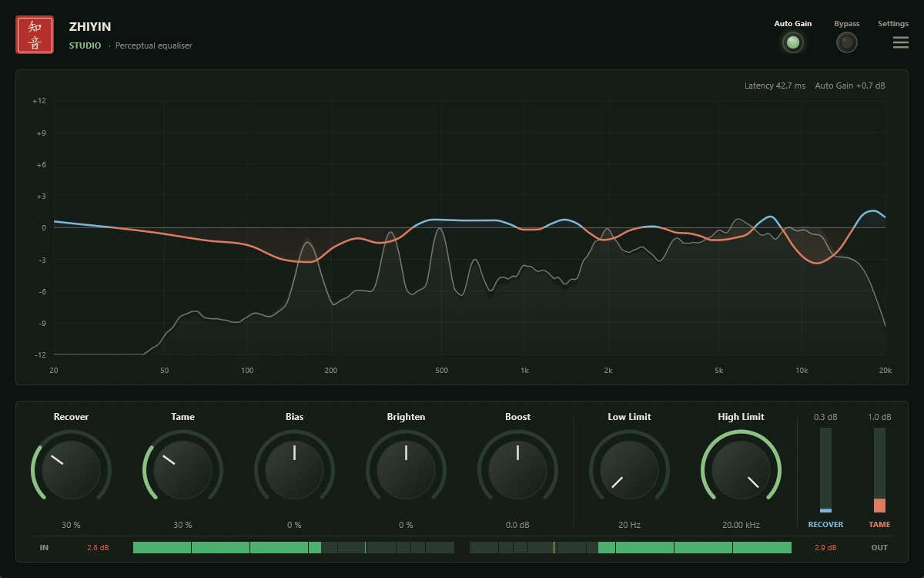Click the Tame value 30 %
Screen dimensions: 924x578
tap(182, 525)
